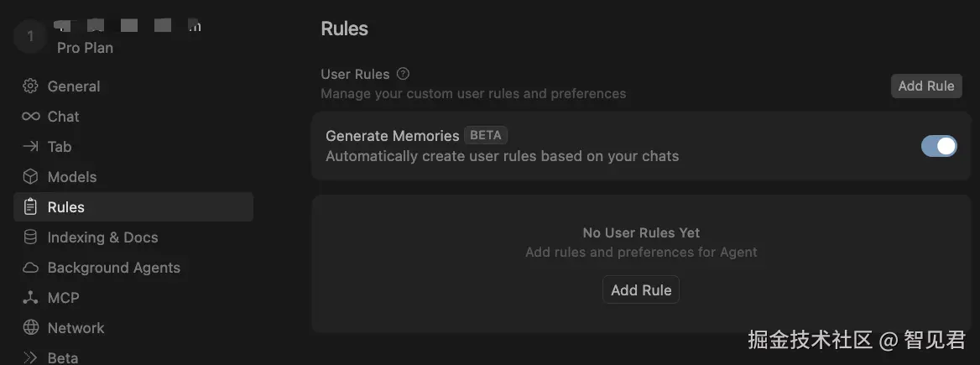The width and height of the screenshot is (980, 365).
Task: Click the Background Agents cloud icon
Action: (x=30, y=268)
